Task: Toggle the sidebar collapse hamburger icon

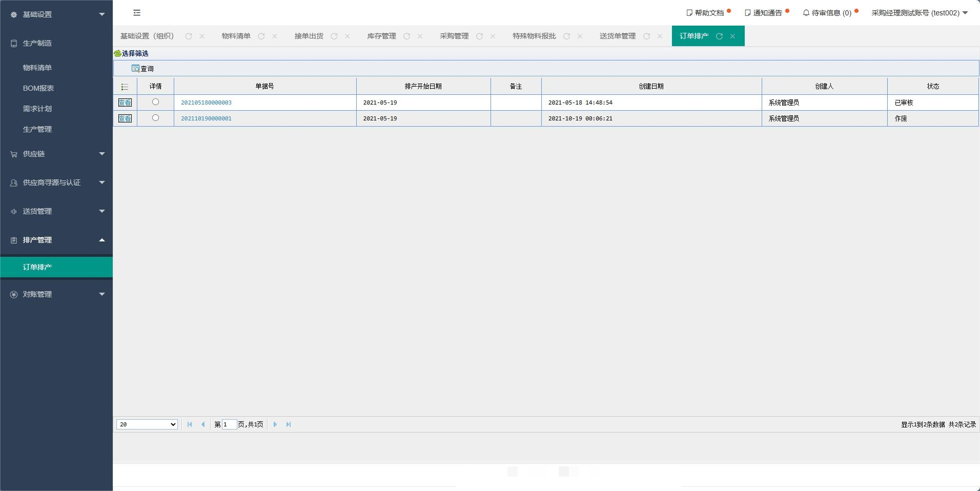Action: 137,13
